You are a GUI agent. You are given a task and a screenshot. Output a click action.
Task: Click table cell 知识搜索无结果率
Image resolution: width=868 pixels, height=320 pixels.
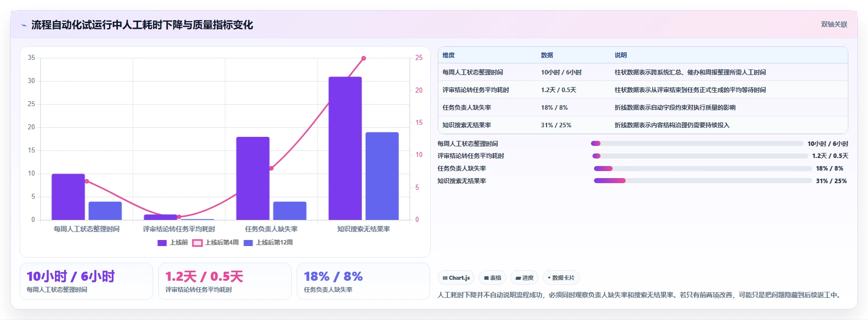point(466,125)
